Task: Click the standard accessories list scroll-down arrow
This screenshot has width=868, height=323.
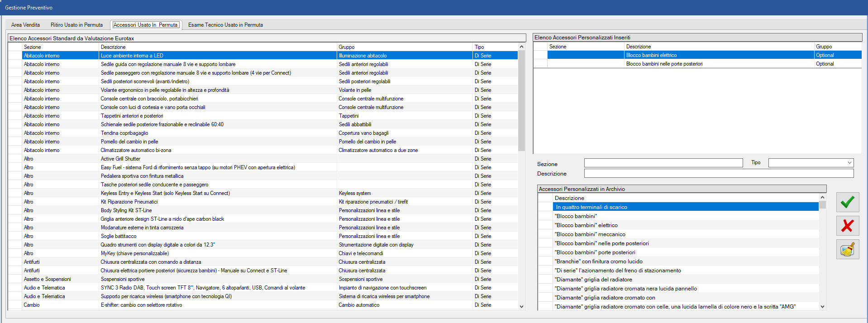Action: 521,306
